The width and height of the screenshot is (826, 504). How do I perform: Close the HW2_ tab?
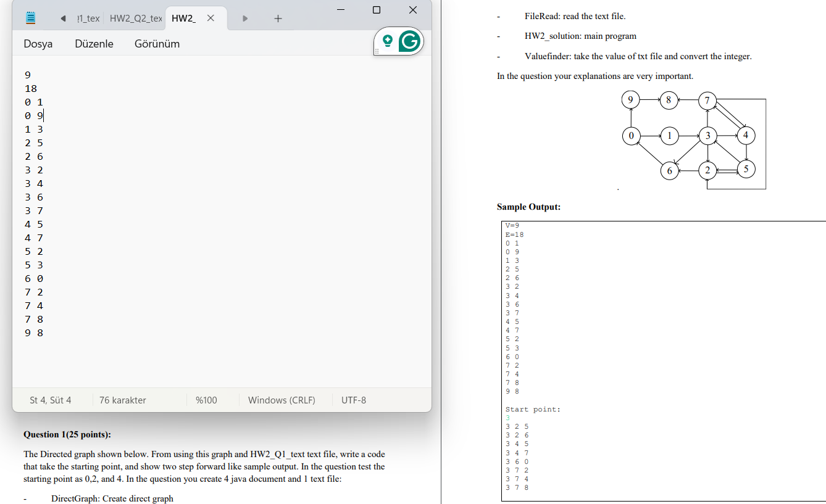(210, 18)
